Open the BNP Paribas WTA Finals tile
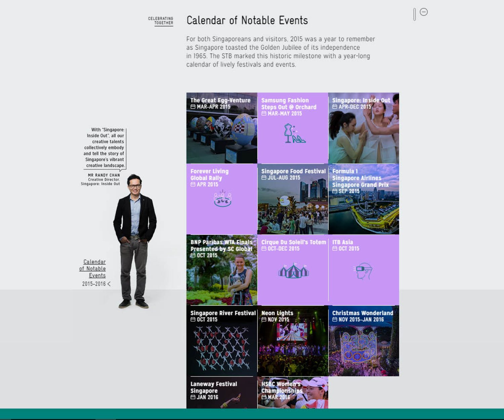This screenshot has width=504, height=420. 222,276
